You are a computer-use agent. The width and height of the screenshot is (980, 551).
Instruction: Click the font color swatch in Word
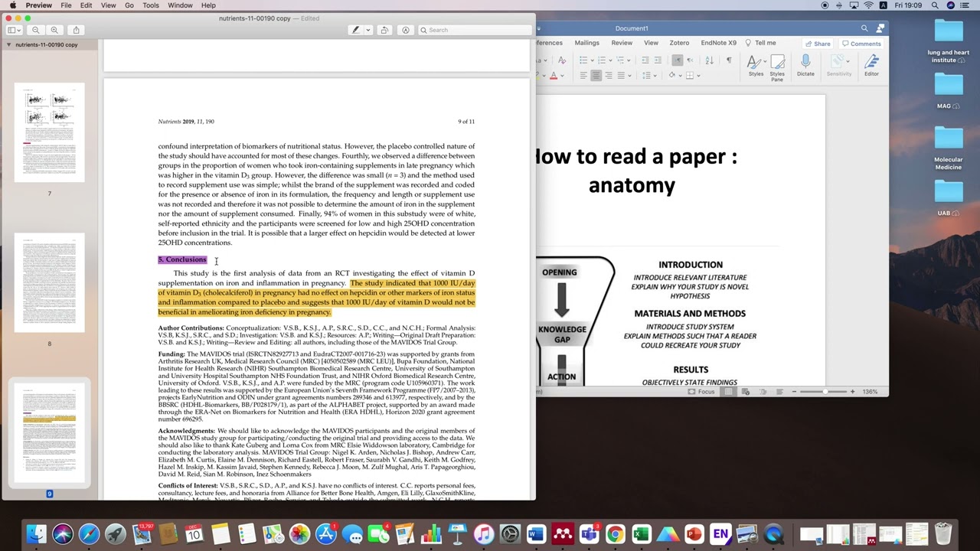click(x=554, y=75)
